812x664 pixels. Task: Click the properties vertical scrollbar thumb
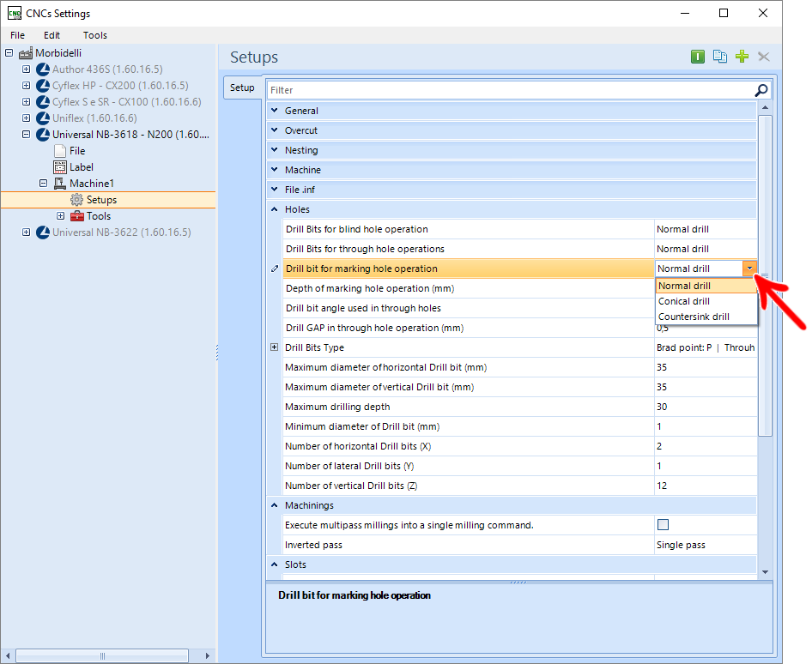point(765,276)
